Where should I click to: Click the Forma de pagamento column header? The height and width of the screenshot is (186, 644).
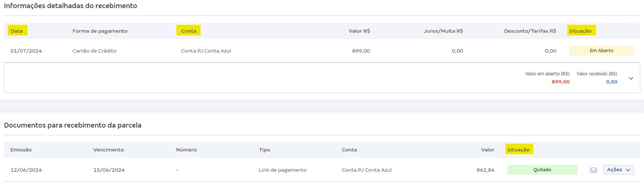pos(100,31)
